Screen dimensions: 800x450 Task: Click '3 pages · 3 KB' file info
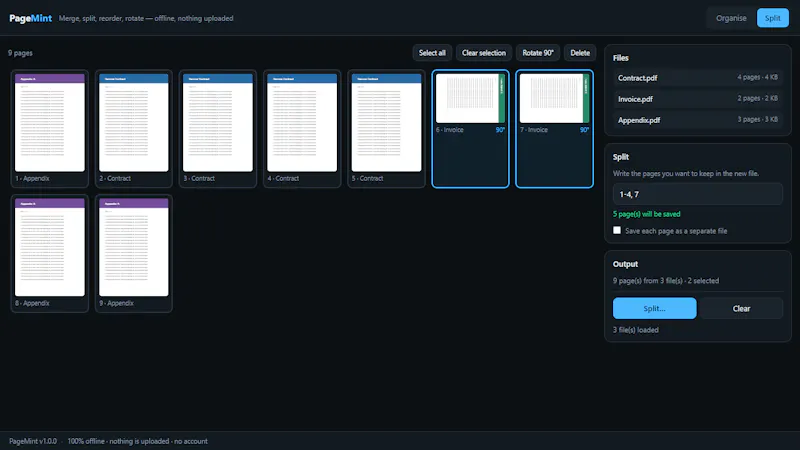point(757,119)
